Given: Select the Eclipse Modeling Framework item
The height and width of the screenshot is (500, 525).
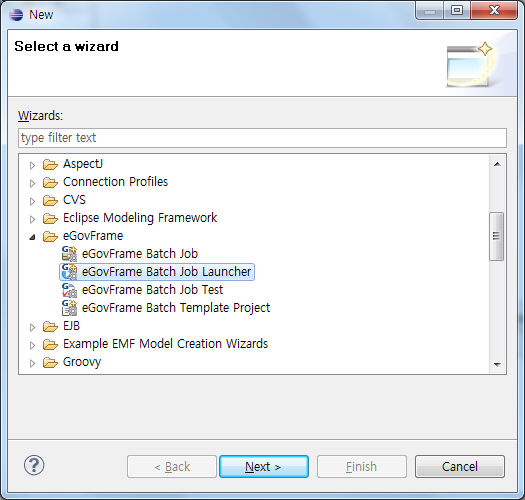Looking at the screenshot, I should pyautogui.click(x=140, y=218).
